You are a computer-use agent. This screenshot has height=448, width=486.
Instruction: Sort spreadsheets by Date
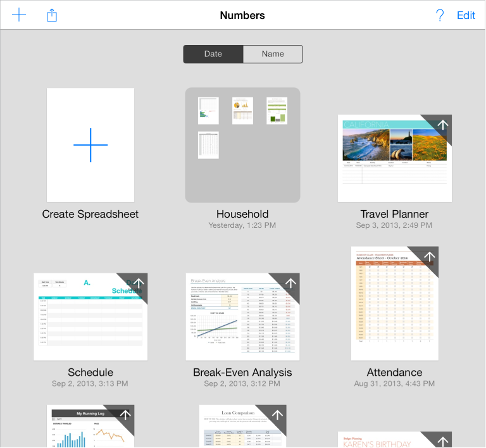tap(213, 54)
